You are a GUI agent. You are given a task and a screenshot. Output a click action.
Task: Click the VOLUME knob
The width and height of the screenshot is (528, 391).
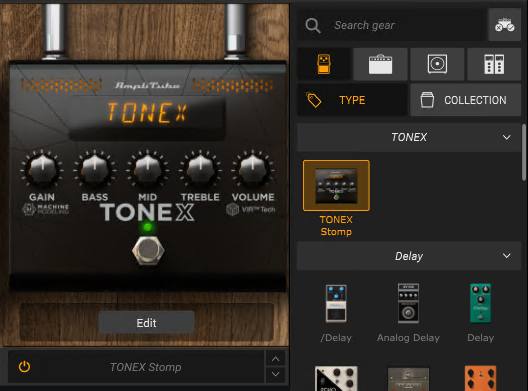253,169
